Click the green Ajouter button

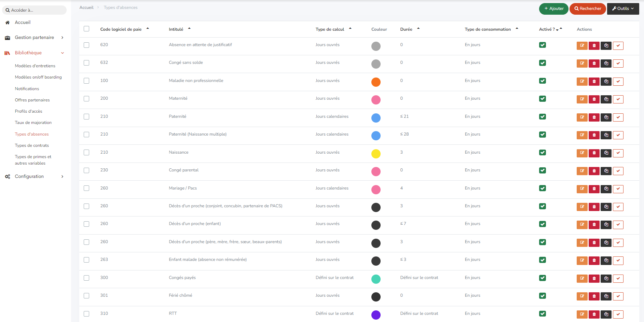(x=553, y=9)
